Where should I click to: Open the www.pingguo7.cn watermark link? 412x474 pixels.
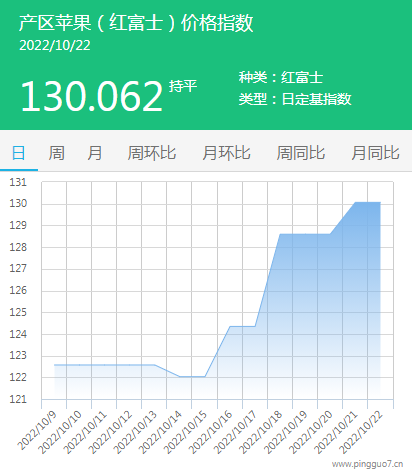(367, 464)
